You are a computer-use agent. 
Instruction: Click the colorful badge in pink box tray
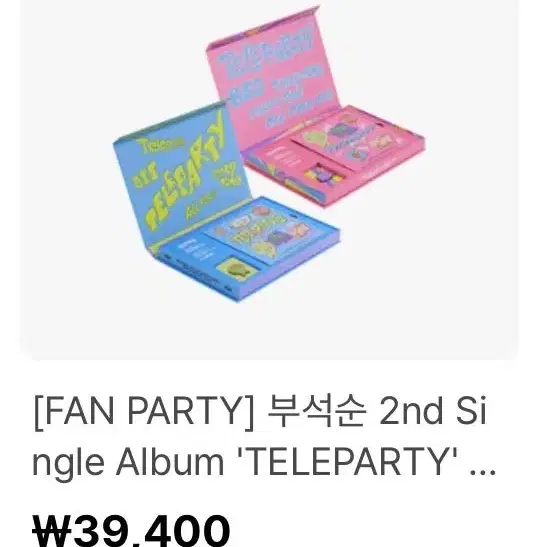point(323,174)
